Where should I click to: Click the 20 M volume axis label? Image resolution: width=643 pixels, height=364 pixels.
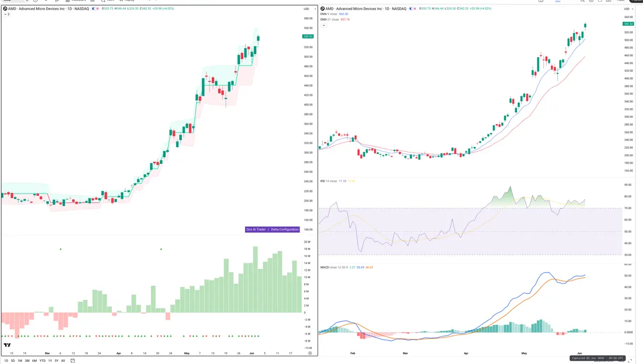point(307,242)
